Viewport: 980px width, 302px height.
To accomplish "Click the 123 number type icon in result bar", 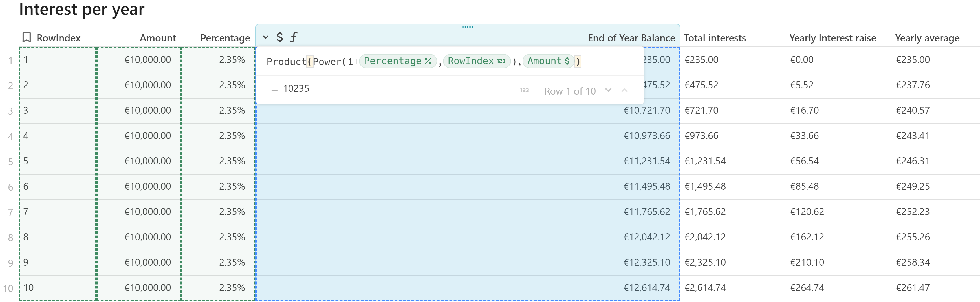I will coord(524,90).
